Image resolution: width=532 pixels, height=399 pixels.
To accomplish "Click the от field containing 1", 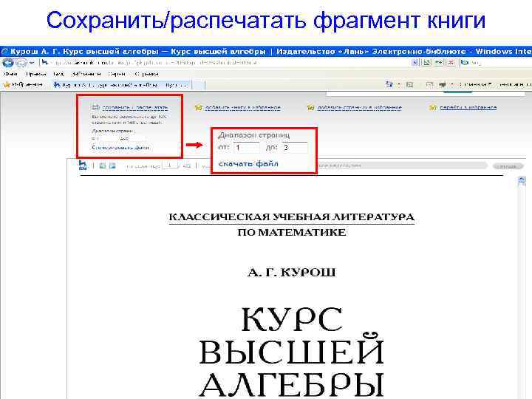I will pyautogui.click(x=246, y=148).
